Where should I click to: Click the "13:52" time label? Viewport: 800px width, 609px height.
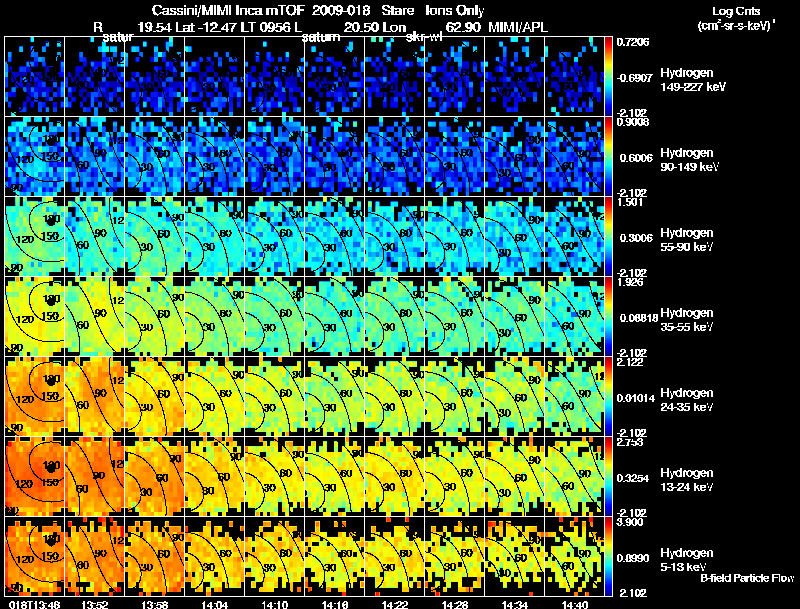pyautogui.click(x=95, y=604)
